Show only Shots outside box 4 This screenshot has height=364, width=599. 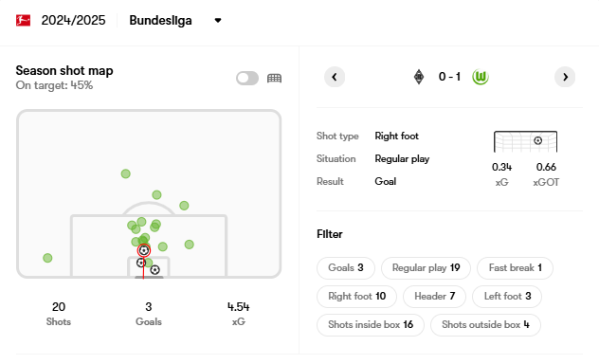pos(485,325)
